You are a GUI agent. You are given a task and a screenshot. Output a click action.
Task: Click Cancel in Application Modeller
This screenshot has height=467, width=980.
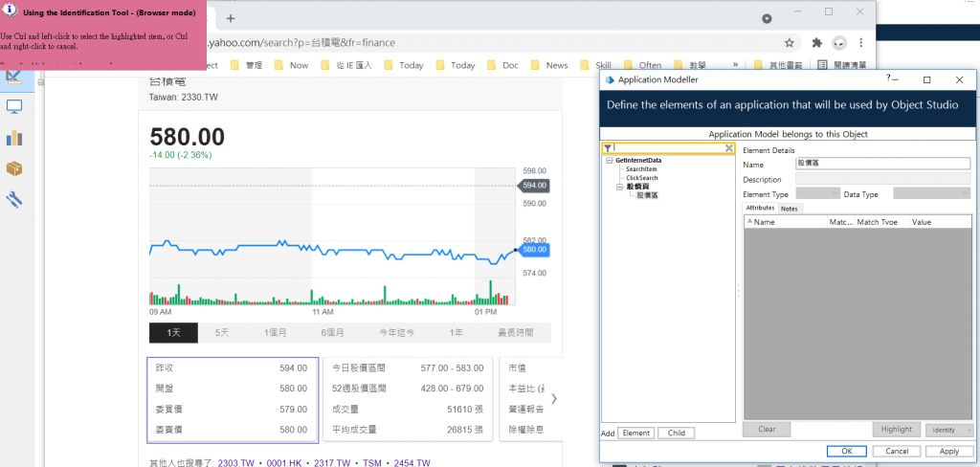897,452
